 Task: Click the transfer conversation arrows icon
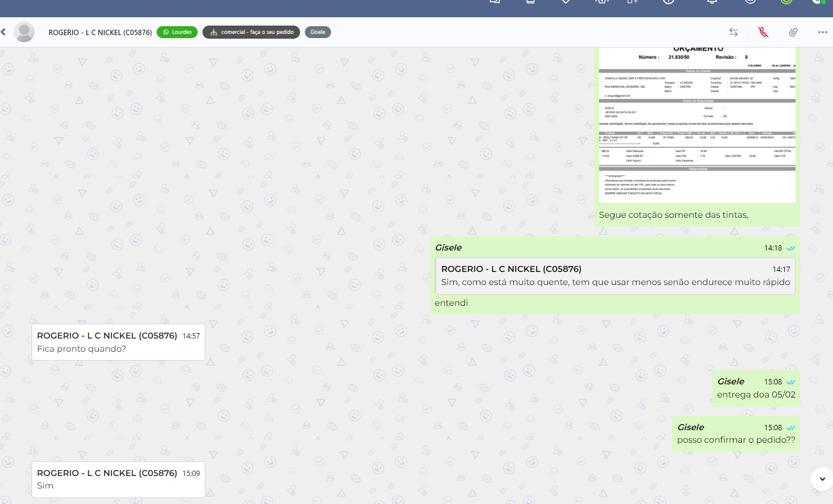pyautogui.click(x=734, y=32)
